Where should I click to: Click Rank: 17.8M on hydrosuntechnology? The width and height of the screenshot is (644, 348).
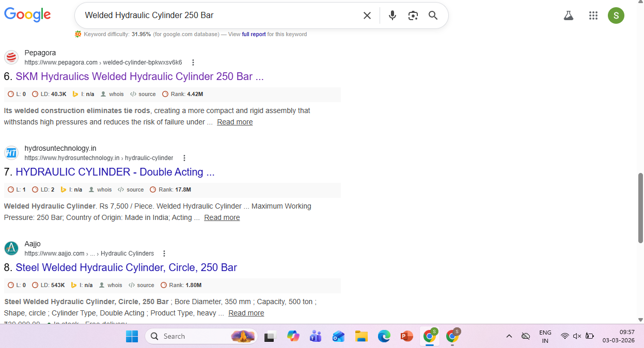pyautogui.click(x=170, y=189)
